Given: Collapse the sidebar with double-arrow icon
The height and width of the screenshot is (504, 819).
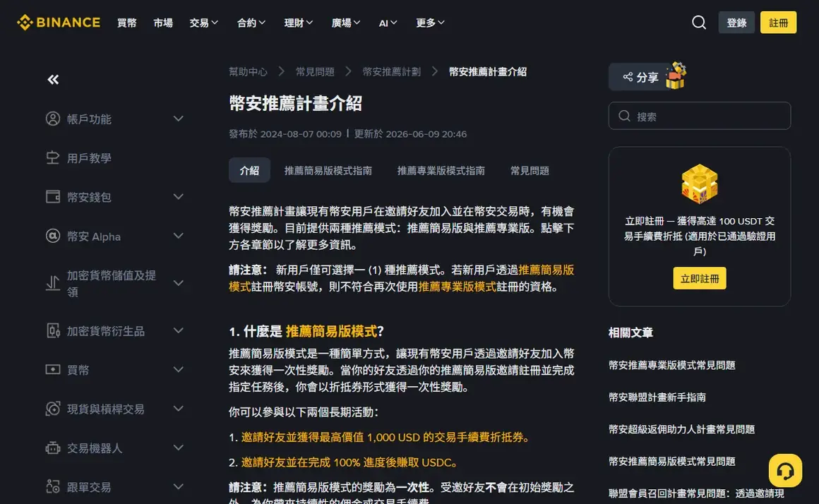Looking at the screenshot, I should coord(53,79).
